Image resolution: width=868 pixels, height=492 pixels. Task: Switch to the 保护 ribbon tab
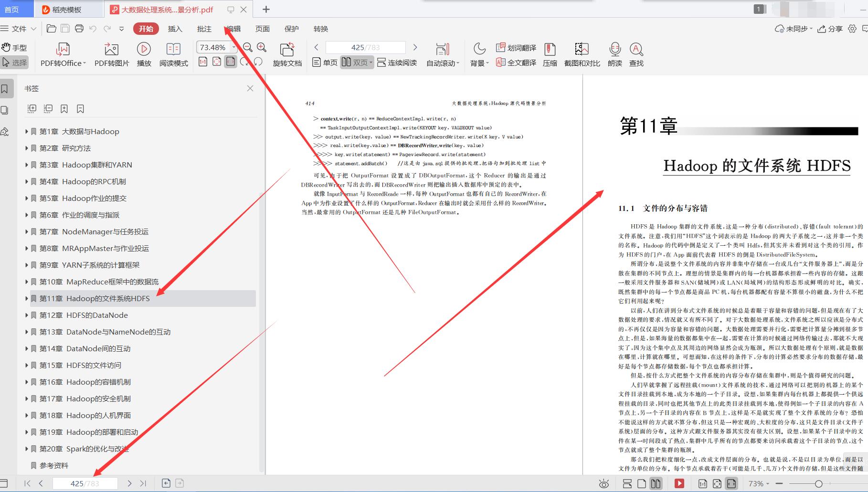292,29
